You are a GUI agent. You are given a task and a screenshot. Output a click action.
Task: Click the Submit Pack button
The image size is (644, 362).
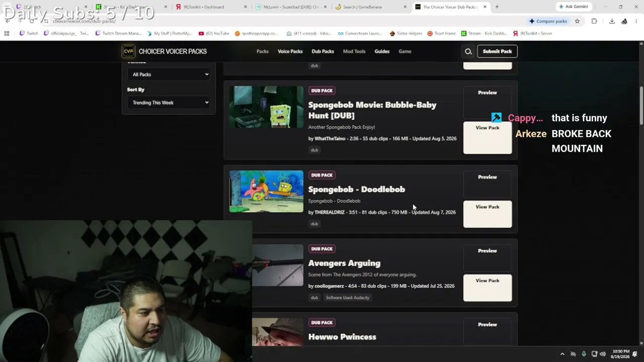pyautogui.click(x=497, y=51)
